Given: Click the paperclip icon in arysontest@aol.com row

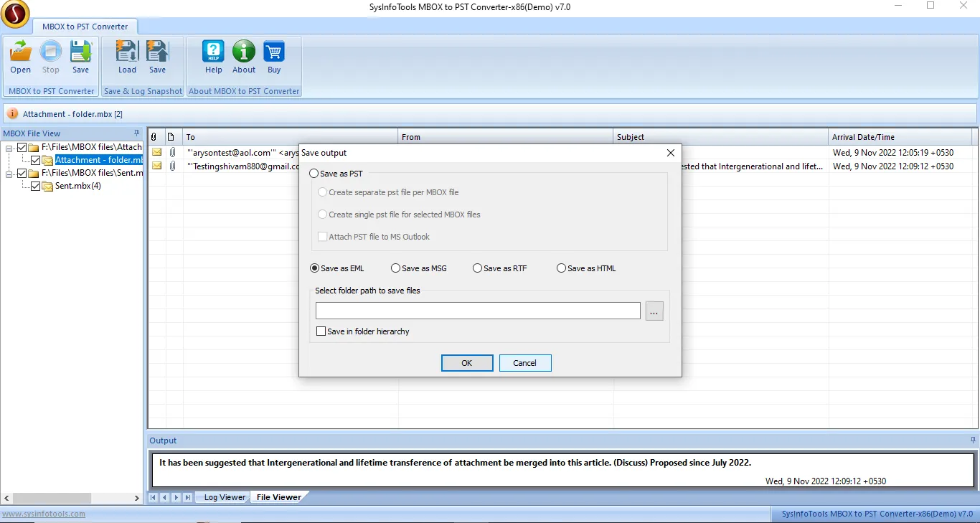Looking at the screenshot, I should [x=172, y=153].
